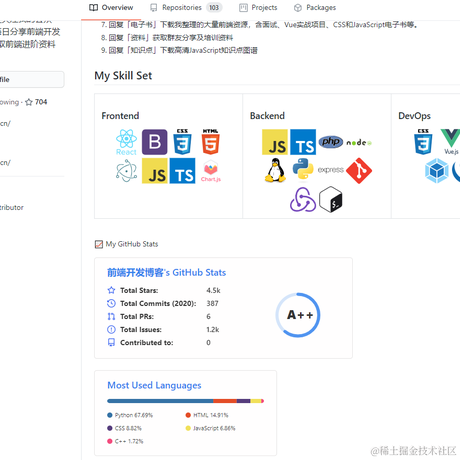Click the HTML5 icon in Frontend
Image resolution: width=460 pixels, height=460 pixels.
pos(210,142)
